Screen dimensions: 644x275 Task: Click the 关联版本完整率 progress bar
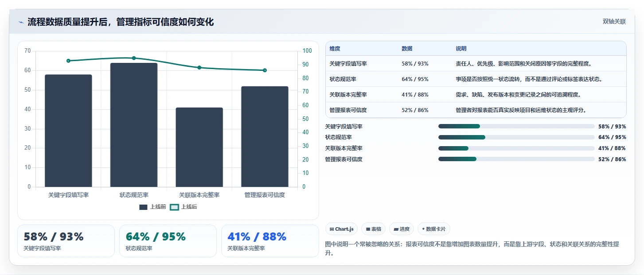click(x=516, y=148)
